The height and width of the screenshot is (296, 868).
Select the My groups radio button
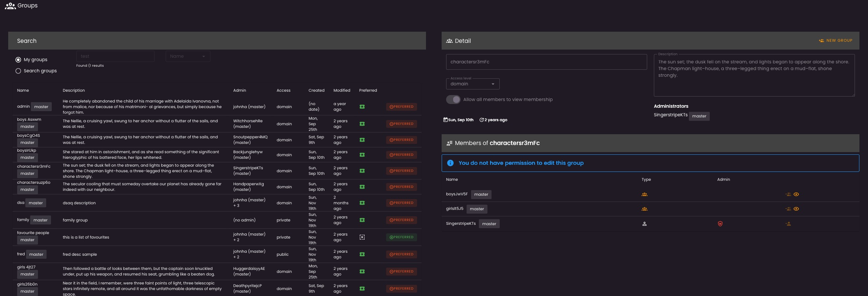point(18,60)
